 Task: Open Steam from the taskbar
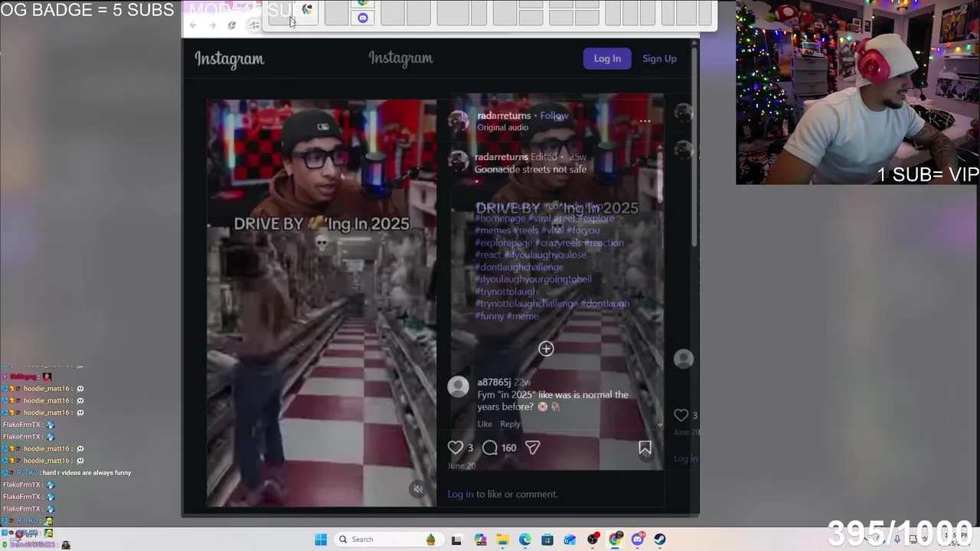click(x=660, y=540)
